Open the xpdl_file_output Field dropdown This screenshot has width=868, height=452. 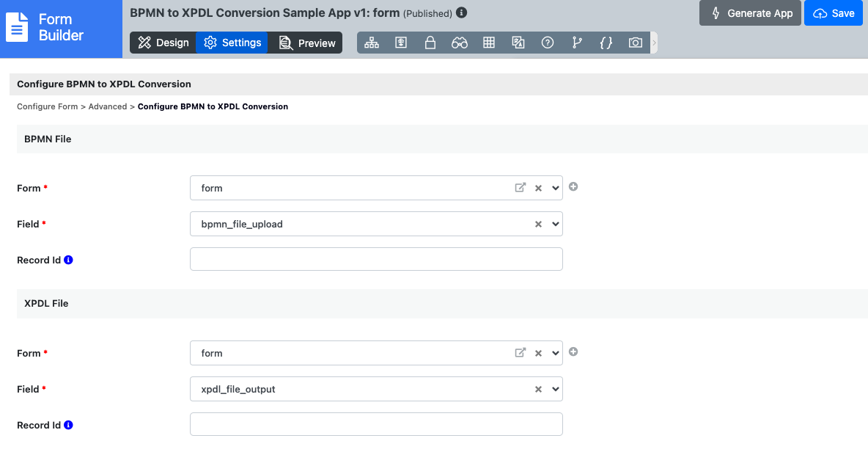tap(555, 389)
